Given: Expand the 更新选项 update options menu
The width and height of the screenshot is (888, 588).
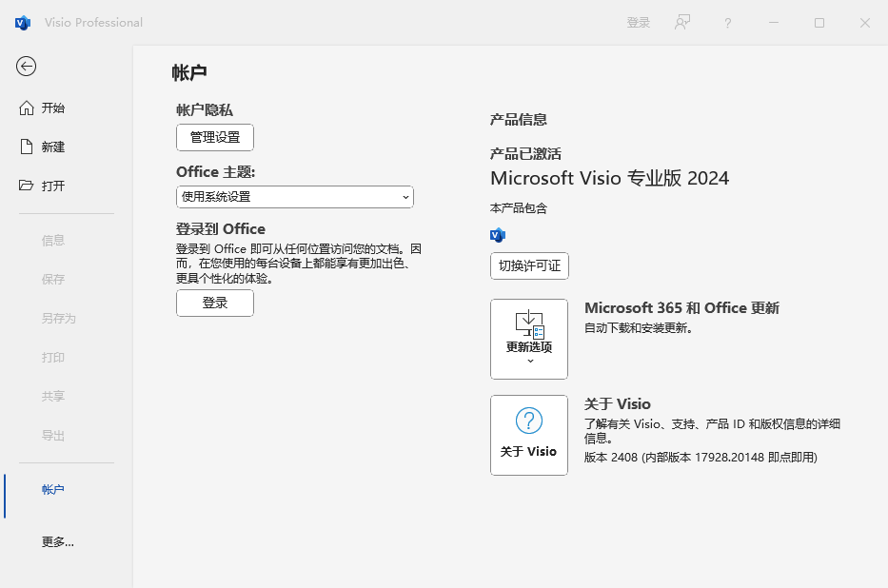Looking at the screenshot, I should (529, 339).
